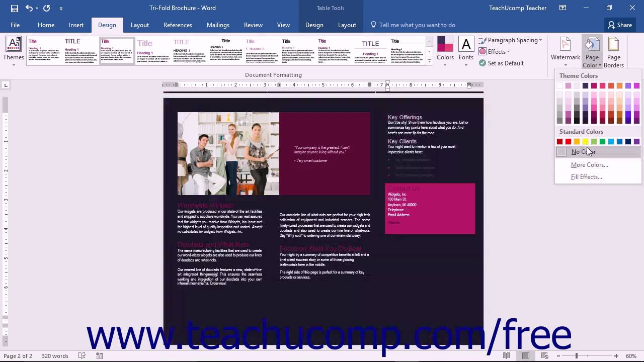Click TeachUcomp Teacher account name

coord(517,8)
